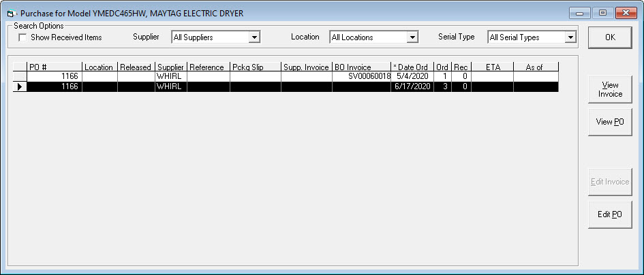
Task: Click the Ord column header
Action: tap(442, 67)
